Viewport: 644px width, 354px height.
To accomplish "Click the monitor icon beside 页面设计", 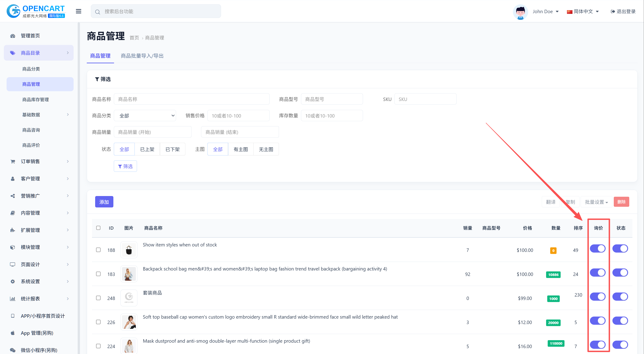I will (12, 264).
